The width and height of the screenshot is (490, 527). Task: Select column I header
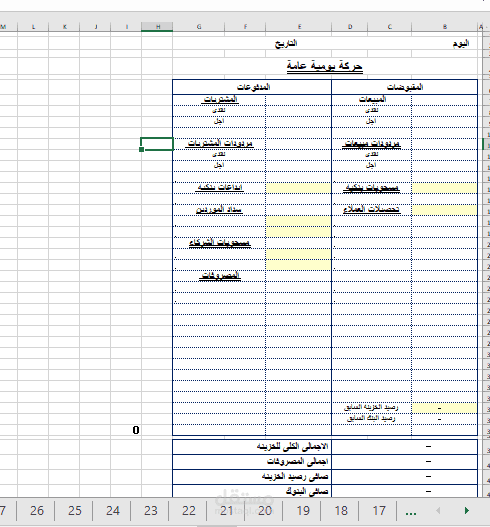click(126, 27)
